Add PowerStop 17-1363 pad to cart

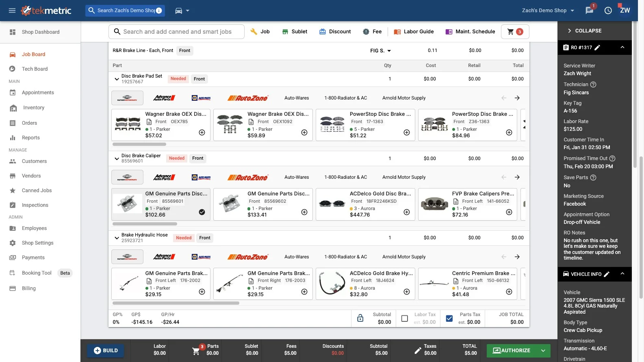407,132
